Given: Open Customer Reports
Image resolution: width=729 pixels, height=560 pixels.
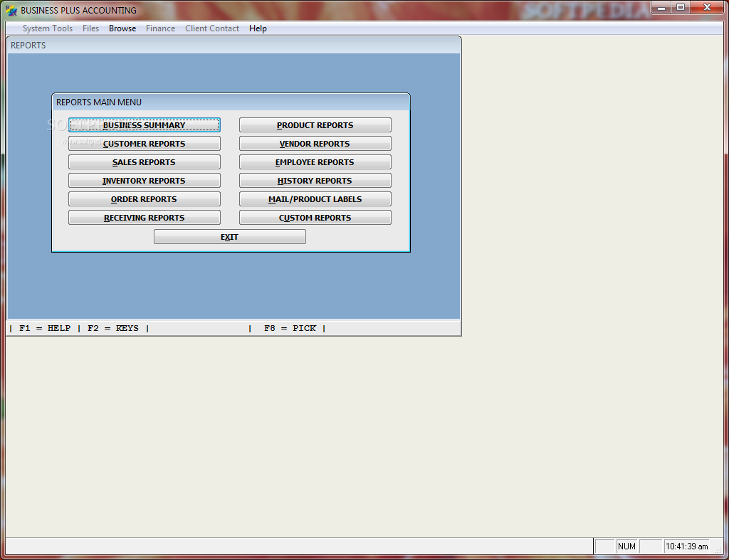Looking at the screenshot, I should click(x=144, y=144).
